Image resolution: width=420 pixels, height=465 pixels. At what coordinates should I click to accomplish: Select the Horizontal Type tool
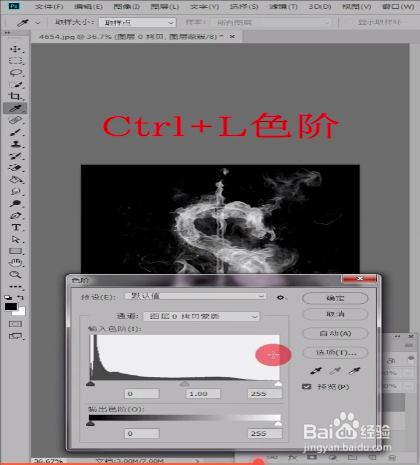coord(15,227)
